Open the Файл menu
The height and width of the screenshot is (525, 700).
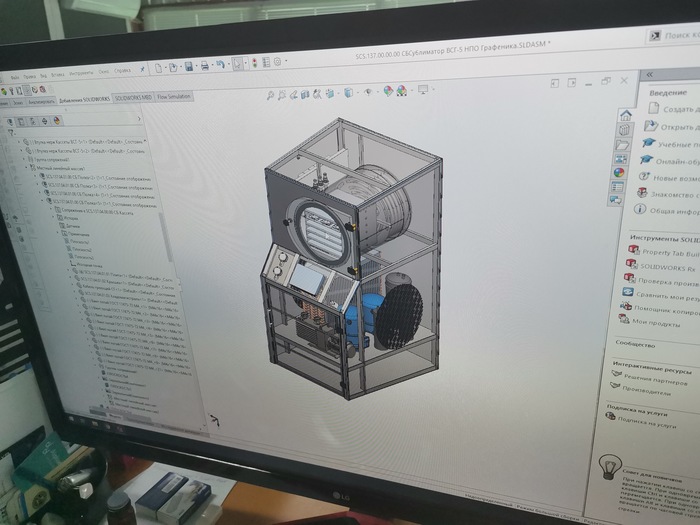coord(15,77)
